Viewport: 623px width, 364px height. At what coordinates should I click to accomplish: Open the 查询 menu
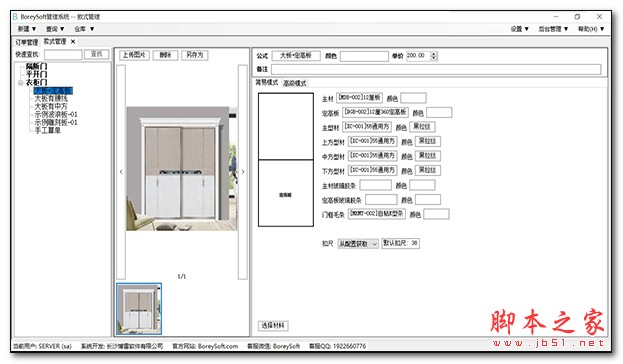55,29
